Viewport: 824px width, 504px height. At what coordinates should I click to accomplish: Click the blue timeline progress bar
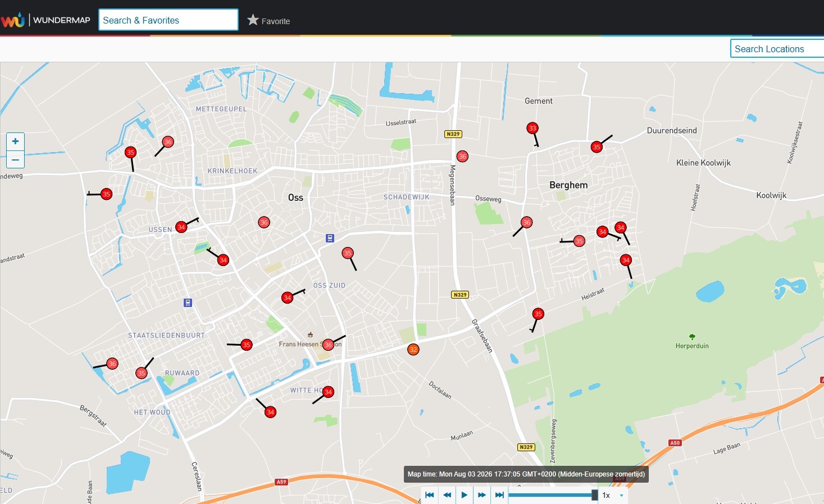[550, 495]
